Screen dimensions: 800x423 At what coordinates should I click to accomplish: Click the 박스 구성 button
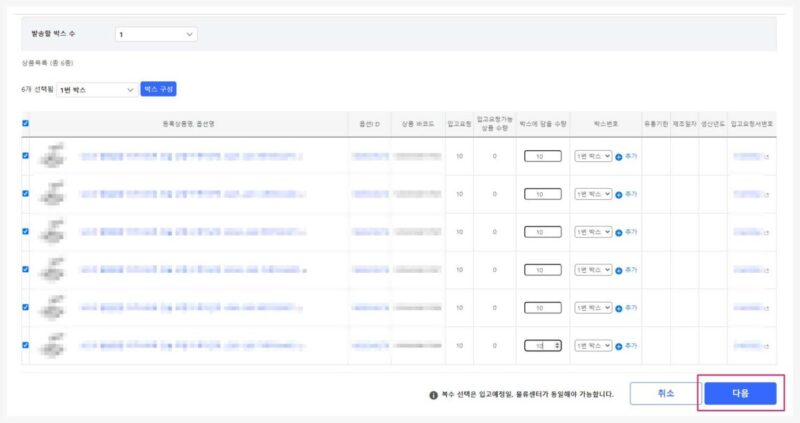coord(158,90)
